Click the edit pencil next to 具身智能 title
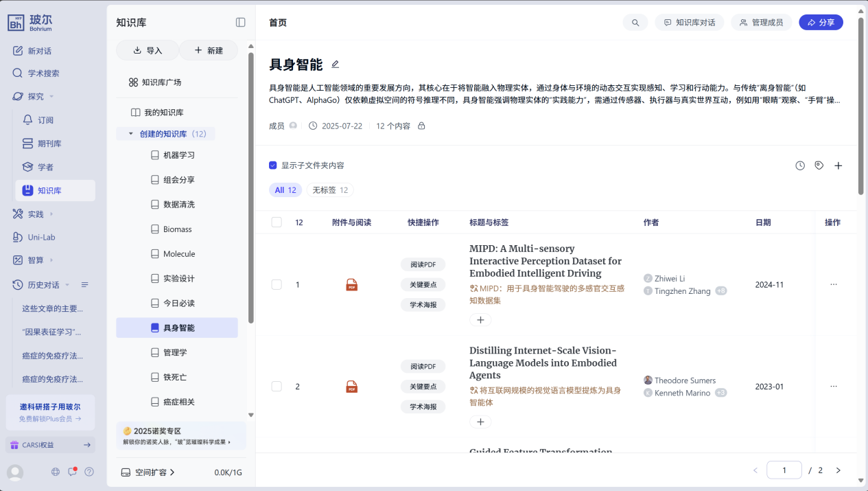Viewport: 868px width, 491px height. pos(336,65)
